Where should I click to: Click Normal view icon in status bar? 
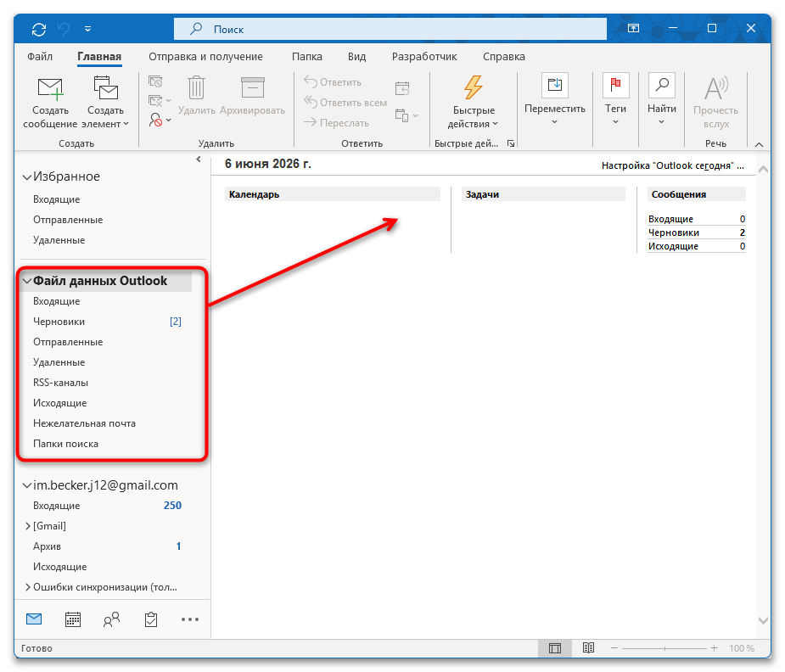555,648
